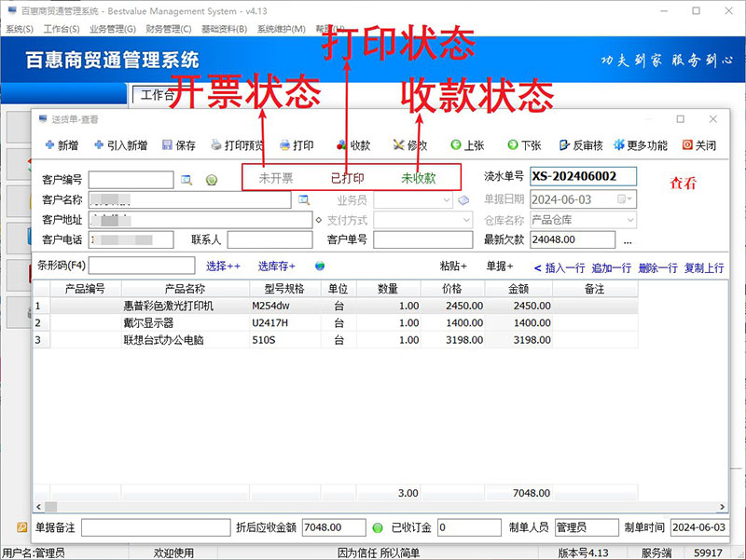Open the 财务管理(C) menu
Image resolution: width=746 pixels, height=560 pixels.
coord(169,29)
